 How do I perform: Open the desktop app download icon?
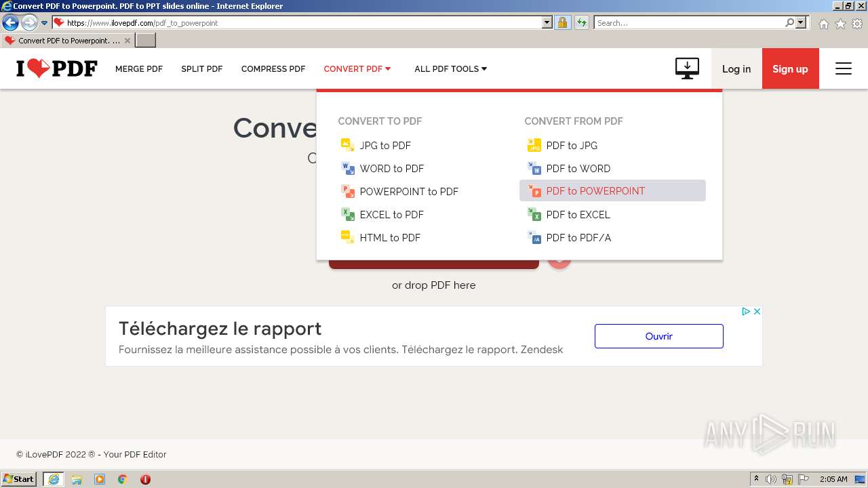pyautogui.click(x=687, y=68)
